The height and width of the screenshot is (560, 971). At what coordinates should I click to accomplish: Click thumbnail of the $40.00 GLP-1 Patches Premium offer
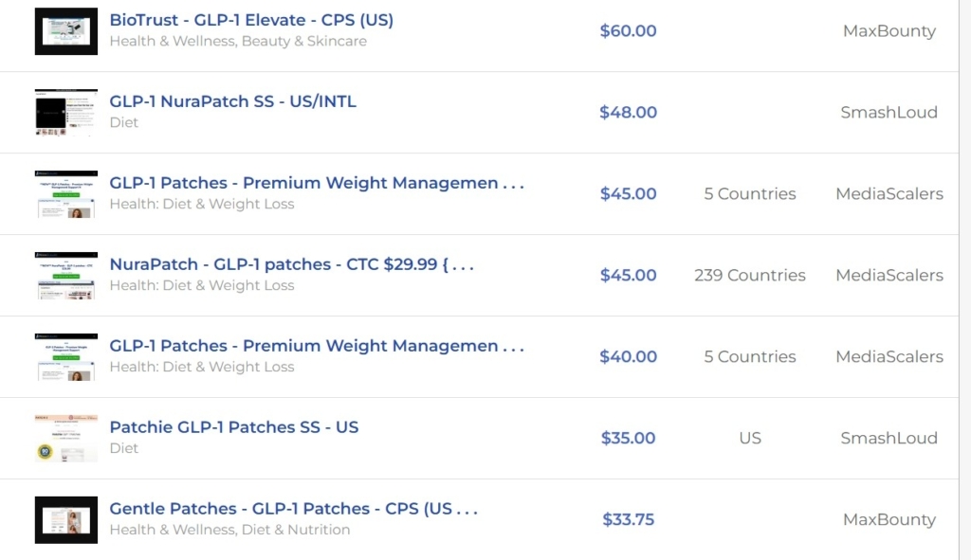(66, 357)
